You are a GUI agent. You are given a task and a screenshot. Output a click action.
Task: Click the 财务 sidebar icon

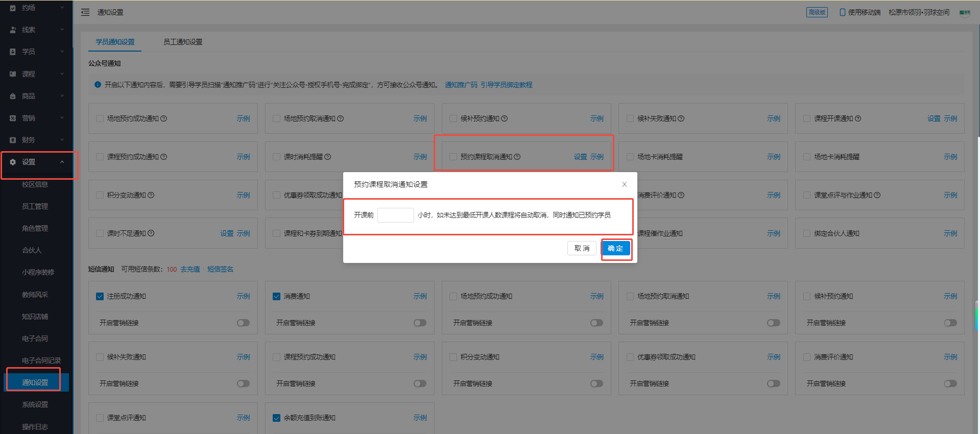point(13,140)
